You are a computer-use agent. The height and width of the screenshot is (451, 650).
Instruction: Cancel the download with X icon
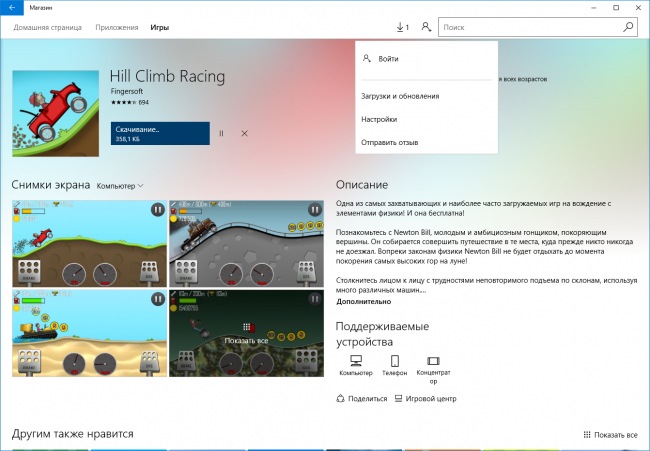pos(245,133)
